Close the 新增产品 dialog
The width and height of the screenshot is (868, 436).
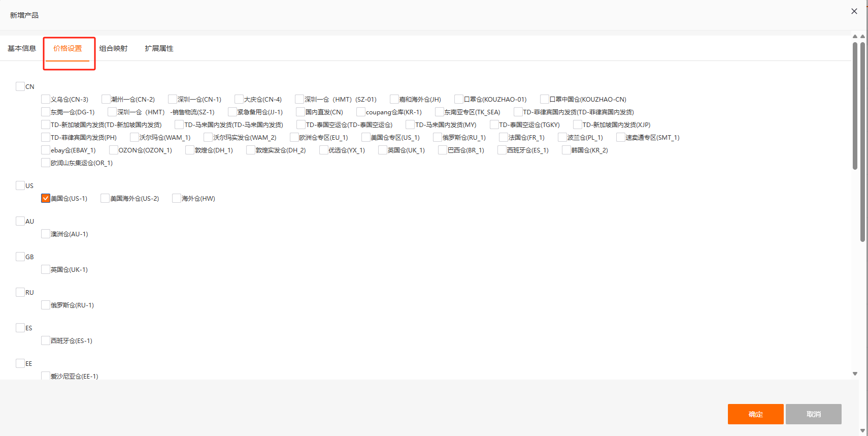(x=854, y=11)
